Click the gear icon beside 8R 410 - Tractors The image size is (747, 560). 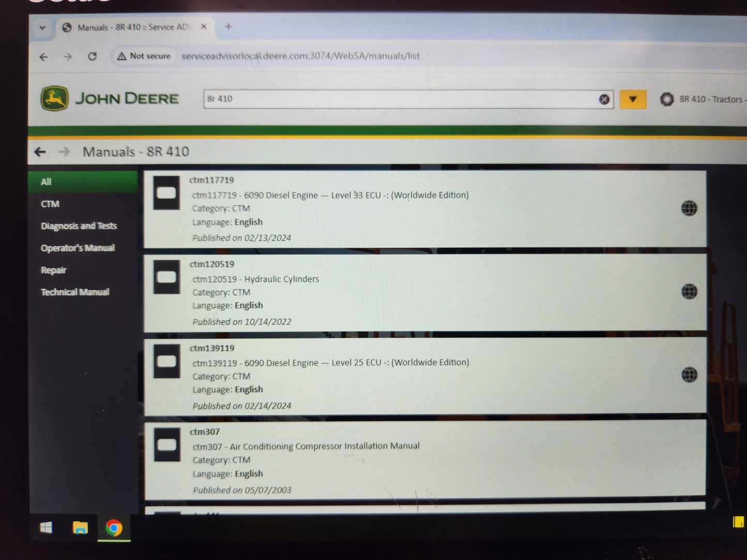(666, 99)
